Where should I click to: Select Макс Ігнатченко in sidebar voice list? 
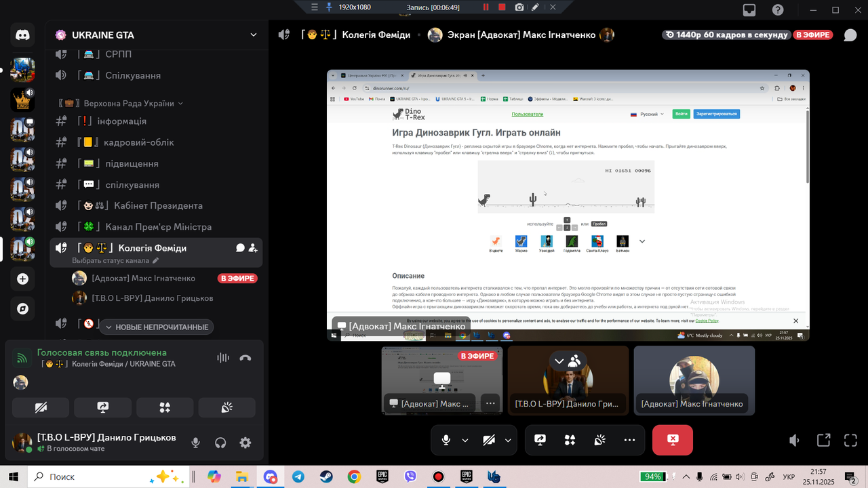[x=165, y=278]
